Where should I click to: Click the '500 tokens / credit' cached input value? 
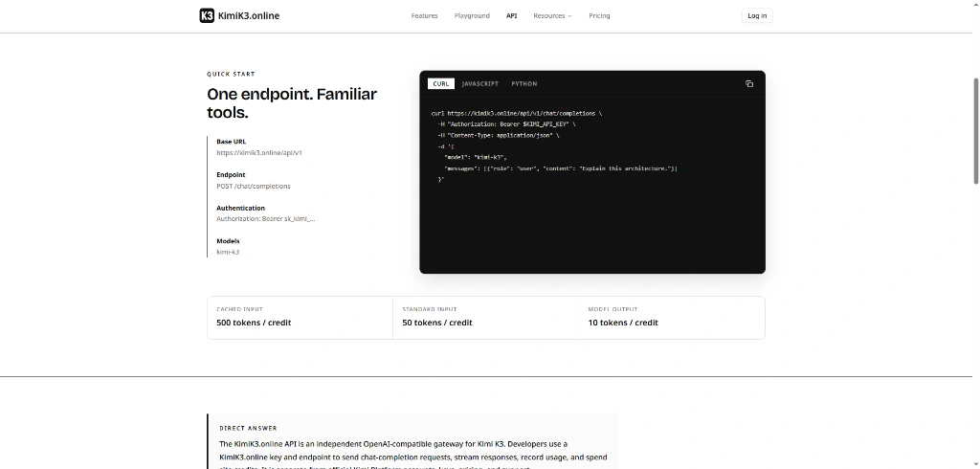(254, 323)
